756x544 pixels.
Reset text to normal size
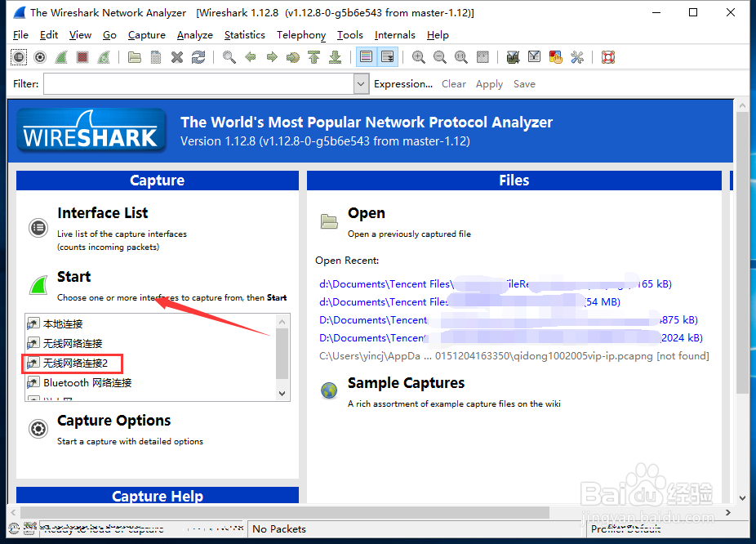click(461, 57)
